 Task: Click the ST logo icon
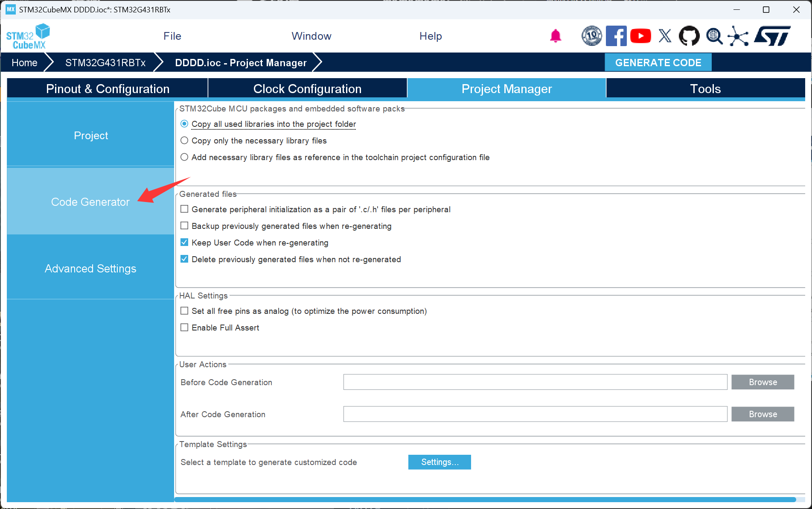(x=772, y=36)
